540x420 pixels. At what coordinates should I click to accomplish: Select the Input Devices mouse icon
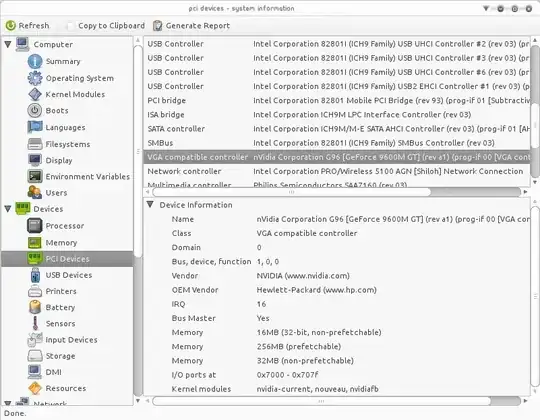(35, 339)
